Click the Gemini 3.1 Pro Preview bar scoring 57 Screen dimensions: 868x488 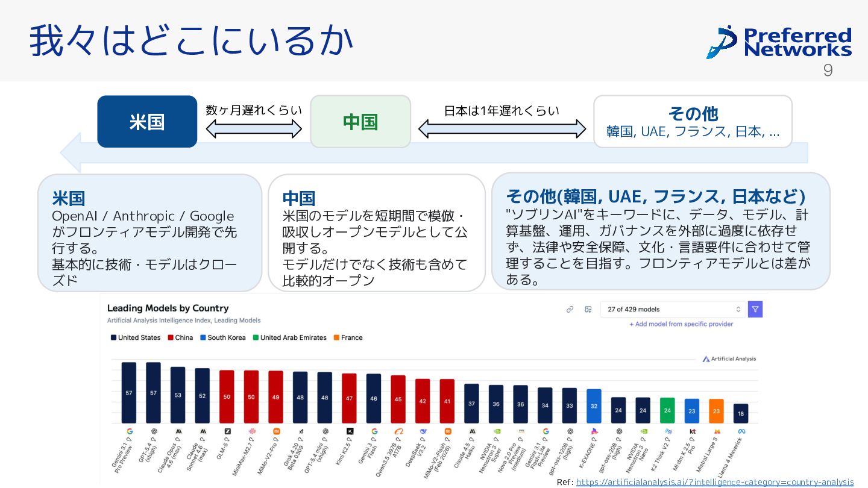[129, 392]
